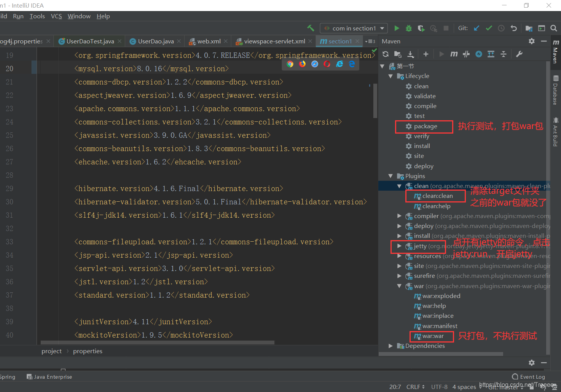
Task: Open Maven settings wrench icon
Action: [519, 54]
